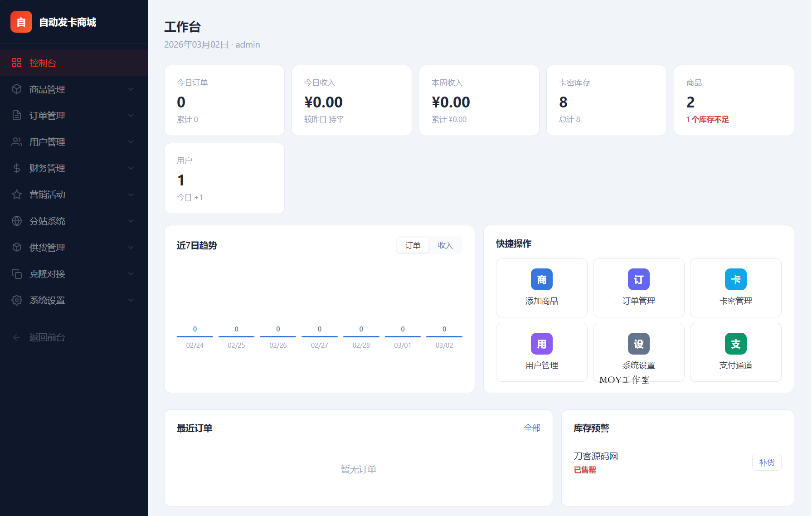Open the 卡密管理 quick action icon
Viewport: 812px width, 516px height.
(x=735, y=279)
